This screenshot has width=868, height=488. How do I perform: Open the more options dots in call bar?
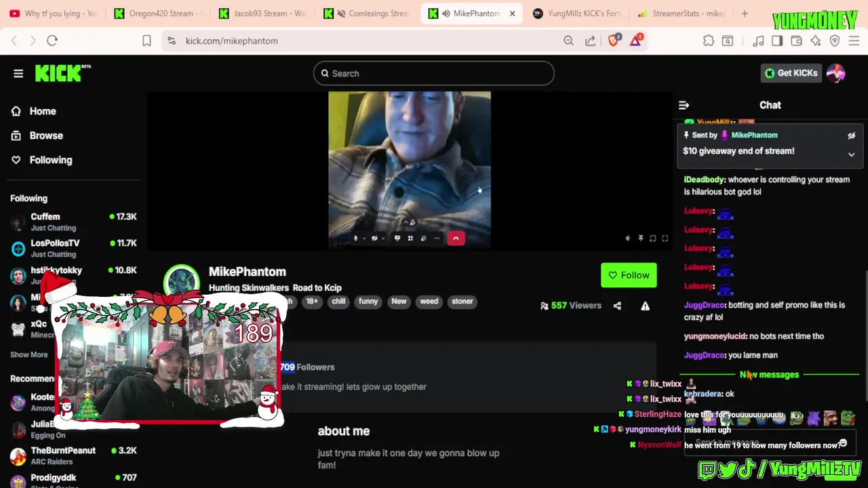pyautogui.click(x=437, y=239)
